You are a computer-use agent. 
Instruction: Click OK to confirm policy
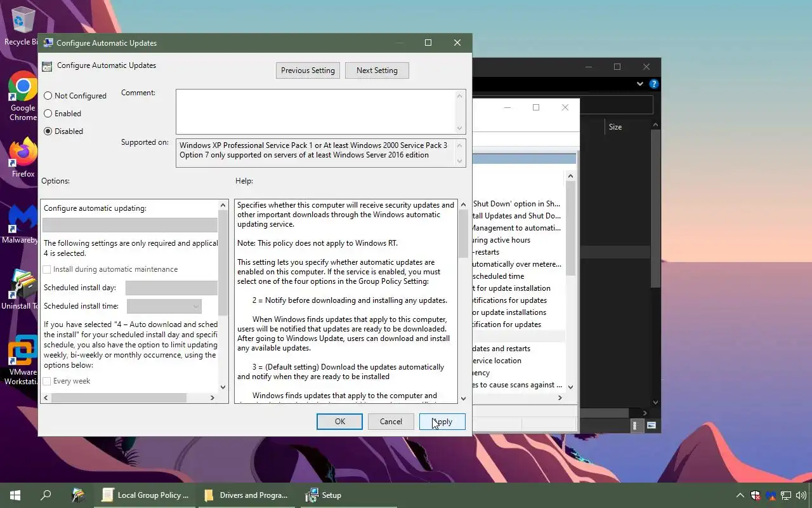(339, 422)
